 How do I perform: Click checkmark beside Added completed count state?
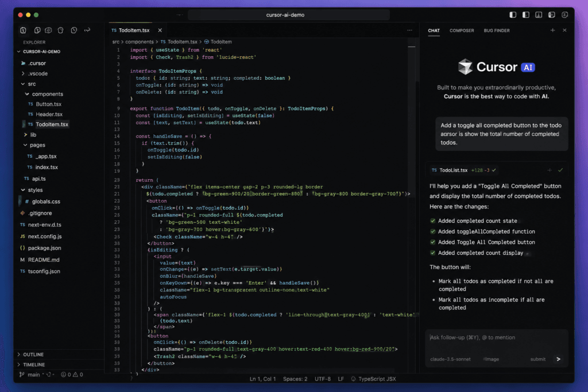433,221
